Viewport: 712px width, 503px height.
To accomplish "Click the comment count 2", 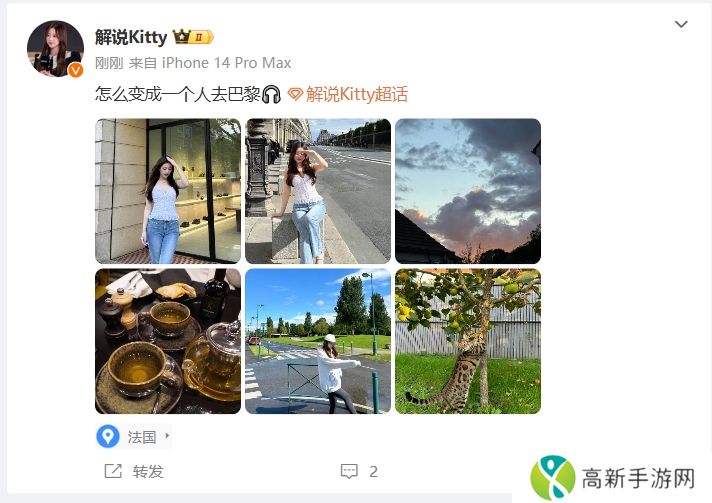I will coord(373,472).
